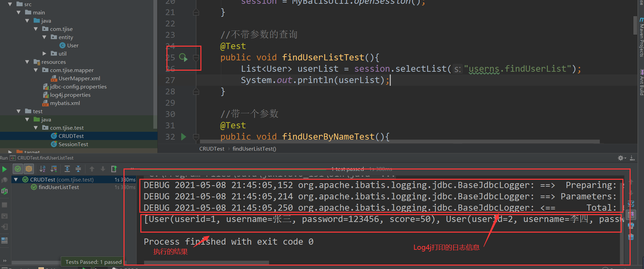Click CRUDTest breadcrumb
This screenshot has height=269, width=644.
point(212,149)
